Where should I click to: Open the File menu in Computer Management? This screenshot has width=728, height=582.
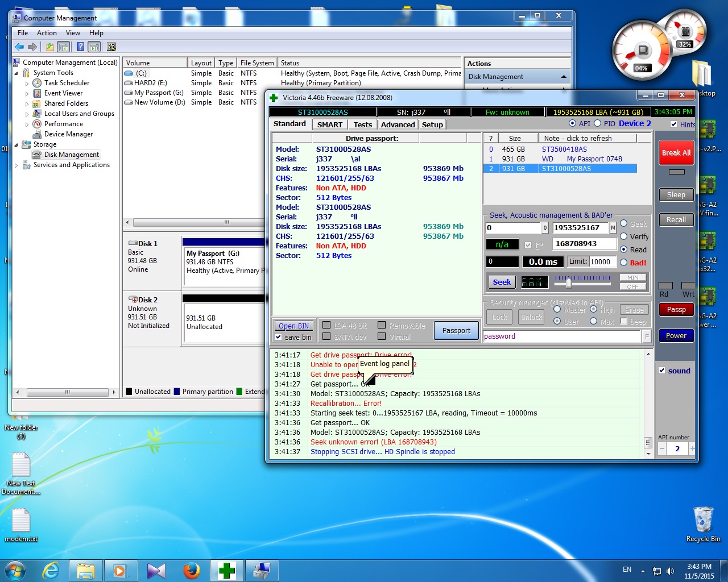tap(23, 33)
